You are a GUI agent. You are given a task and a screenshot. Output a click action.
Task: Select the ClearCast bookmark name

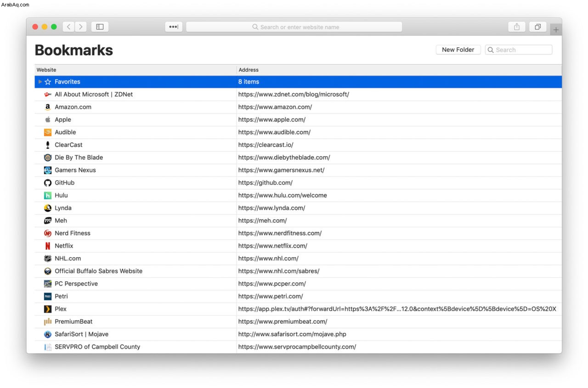point(68,145)
